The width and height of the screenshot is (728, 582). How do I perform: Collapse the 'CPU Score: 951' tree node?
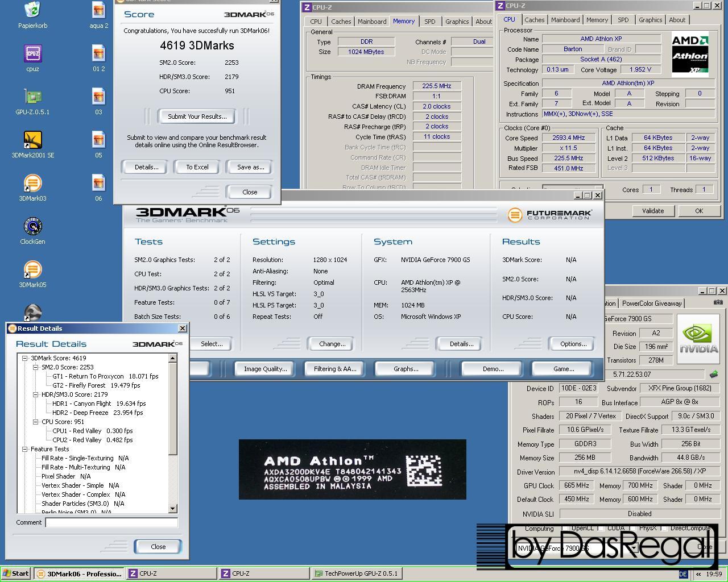(x=36, y=422)
